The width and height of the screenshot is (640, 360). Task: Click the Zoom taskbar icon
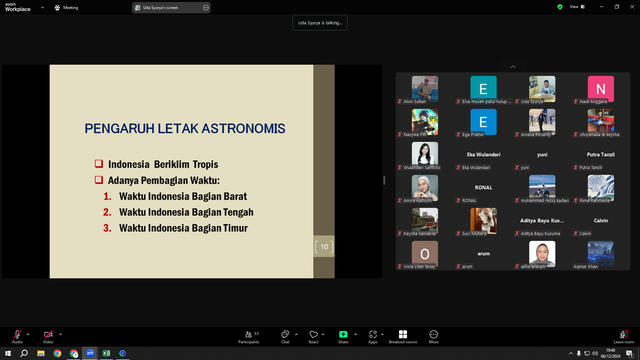click(x=90, y=353)
